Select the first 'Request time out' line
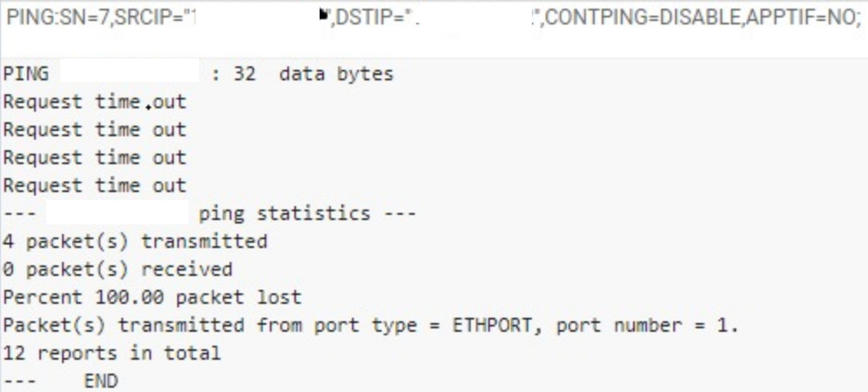This screenshot has height=392, width=868. pyautogui.click(x=94, y=102)
